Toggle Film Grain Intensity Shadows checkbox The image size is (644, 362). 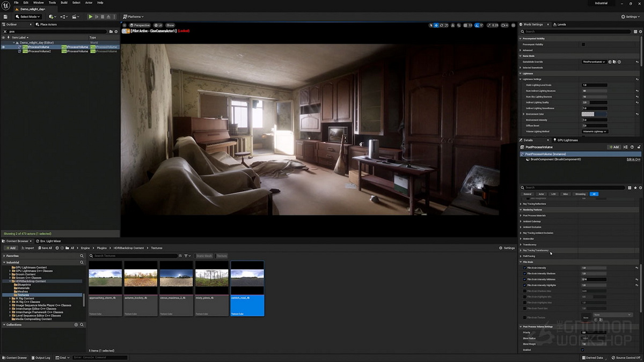(524, 274)
